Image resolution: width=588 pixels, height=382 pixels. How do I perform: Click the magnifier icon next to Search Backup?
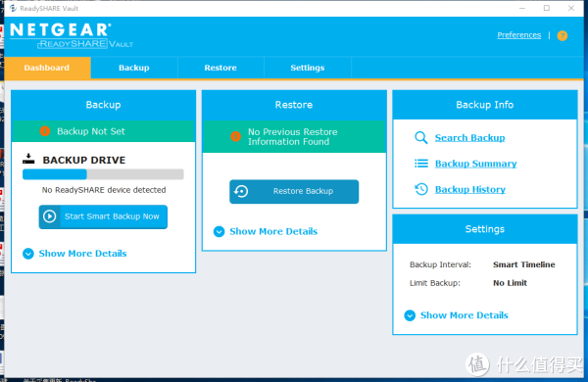[x=421, y=137]
